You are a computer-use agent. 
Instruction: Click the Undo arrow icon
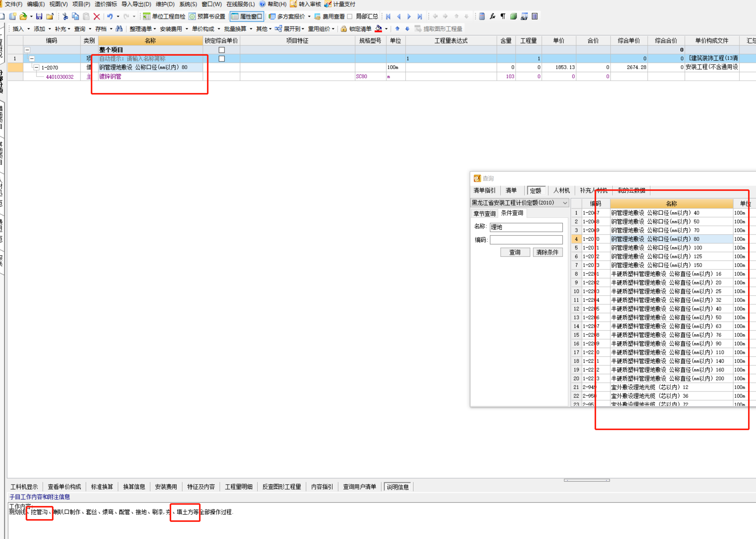click(x=110, y=16)
